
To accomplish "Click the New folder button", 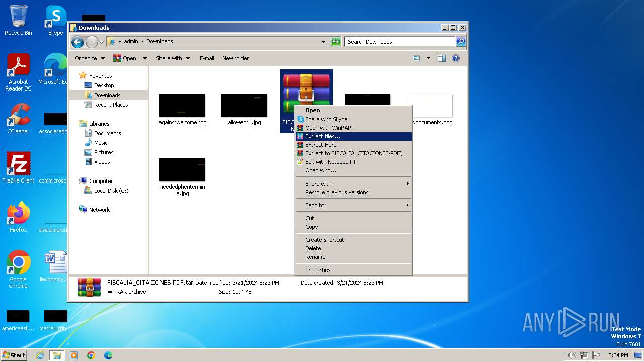I will [x=235, y=58].
